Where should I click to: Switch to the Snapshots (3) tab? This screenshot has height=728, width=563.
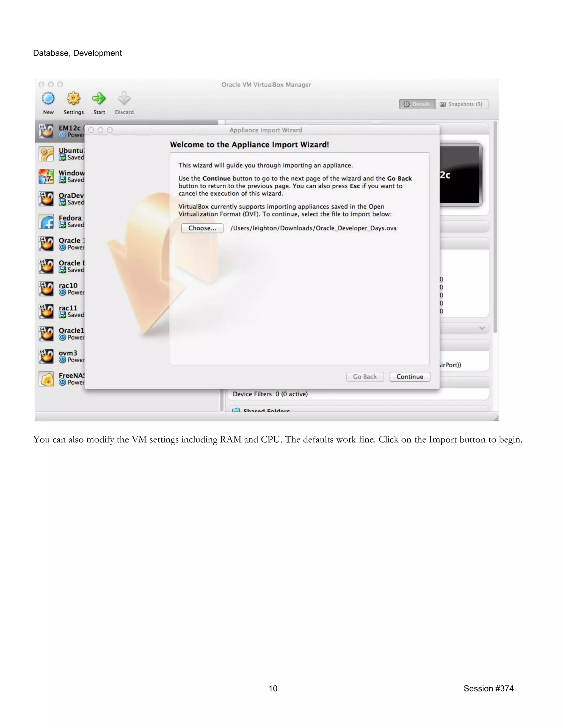462,104
